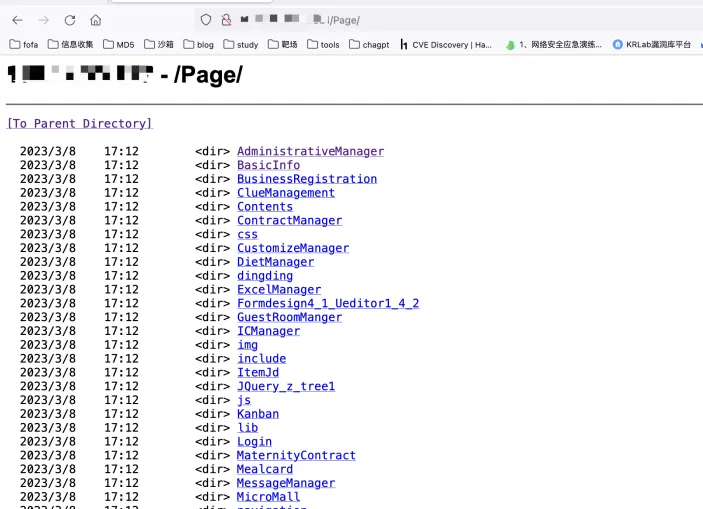This screenshot has height=509, width=703.
Task: Open the 靶场 bookmark folder
Action: tap(282, 44)
